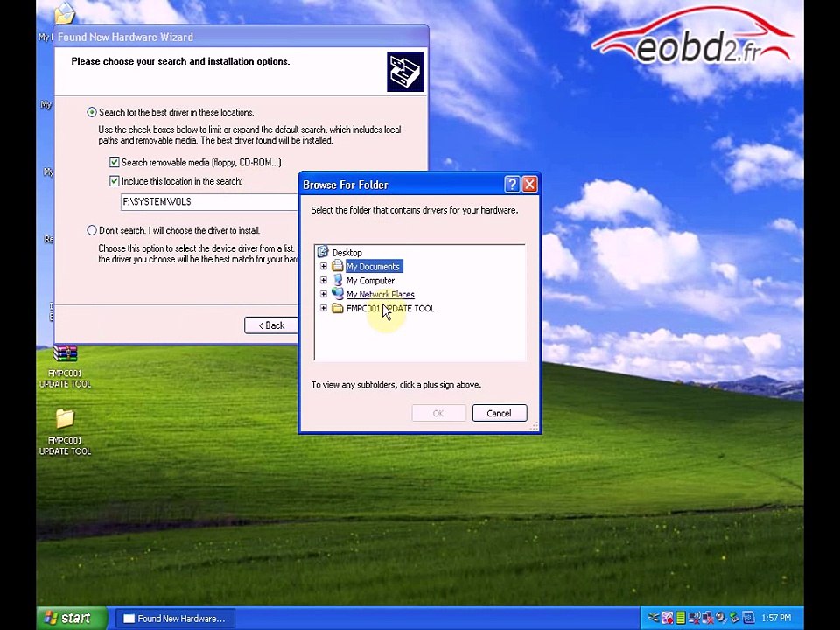Click the hardware wizard icon in header

pos(405,72)
